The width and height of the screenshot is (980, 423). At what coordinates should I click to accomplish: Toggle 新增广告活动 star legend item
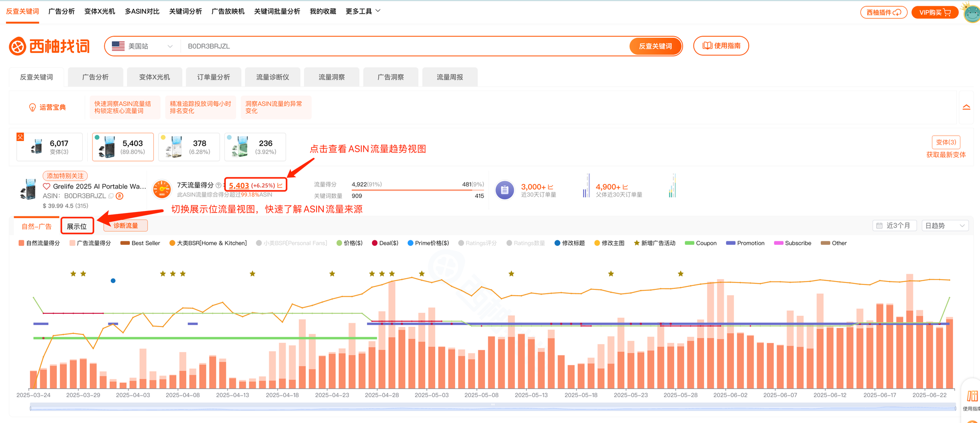point(655,243)
